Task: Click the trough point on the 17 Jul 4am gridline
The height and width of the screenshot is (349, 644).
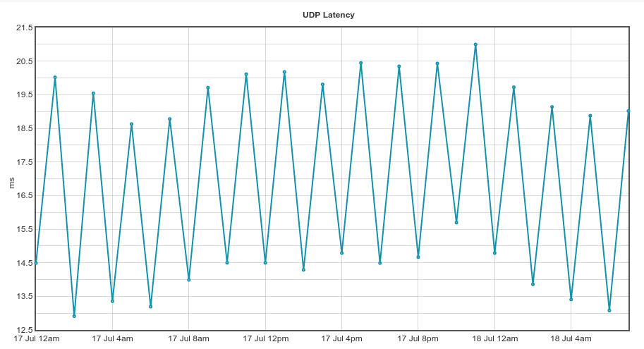Action: coord(113,301)
